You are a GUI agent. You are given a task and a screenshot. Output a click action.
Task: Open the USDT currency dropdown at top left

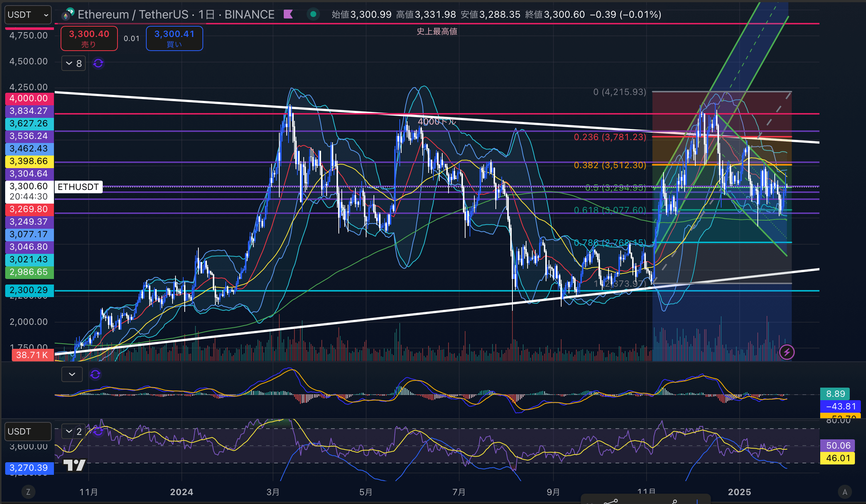pos(28,15)
